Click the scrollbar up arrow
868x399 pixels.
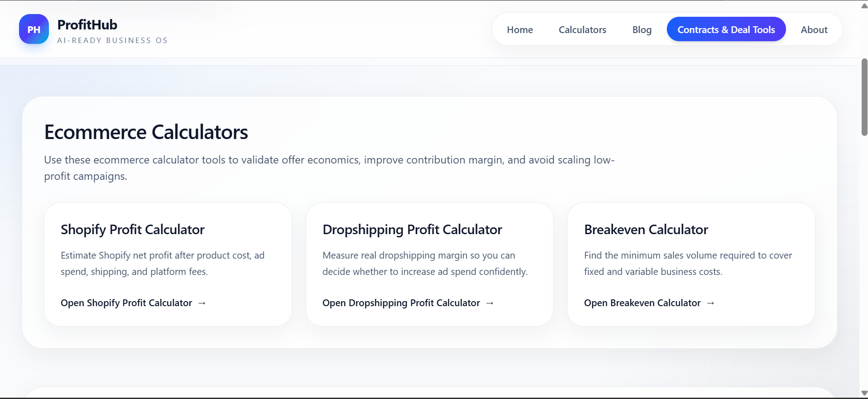(x=863, y=5)
